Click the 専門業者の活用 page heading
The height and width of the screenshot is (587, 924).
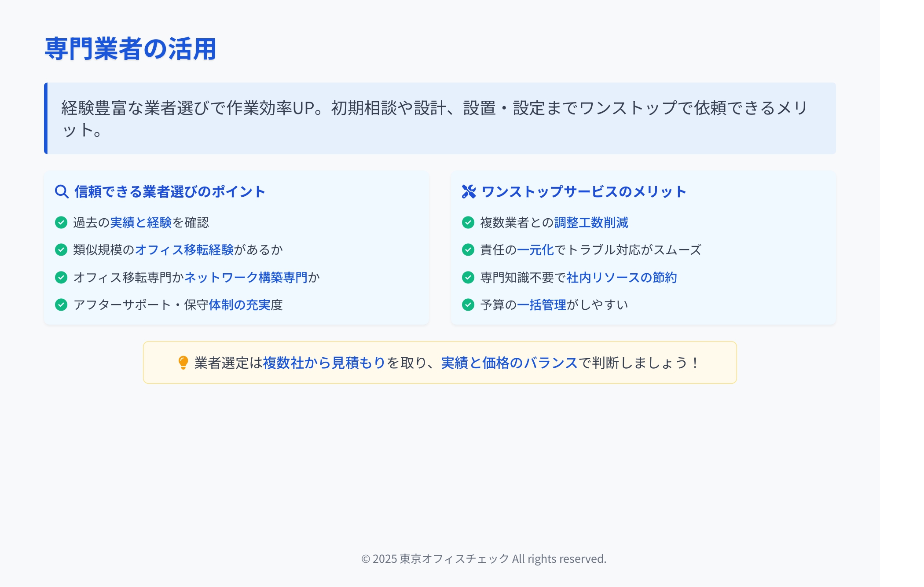point(131,48)
